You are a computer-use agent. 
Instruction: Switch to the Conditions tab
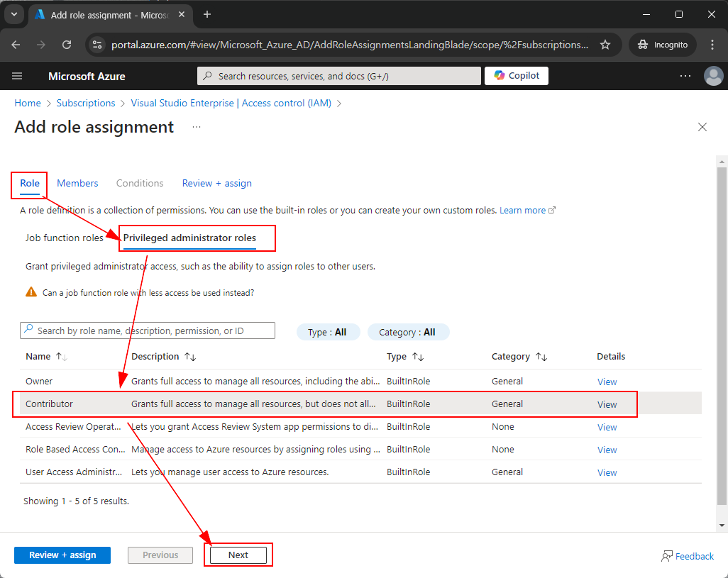click(x=140, y=183)
